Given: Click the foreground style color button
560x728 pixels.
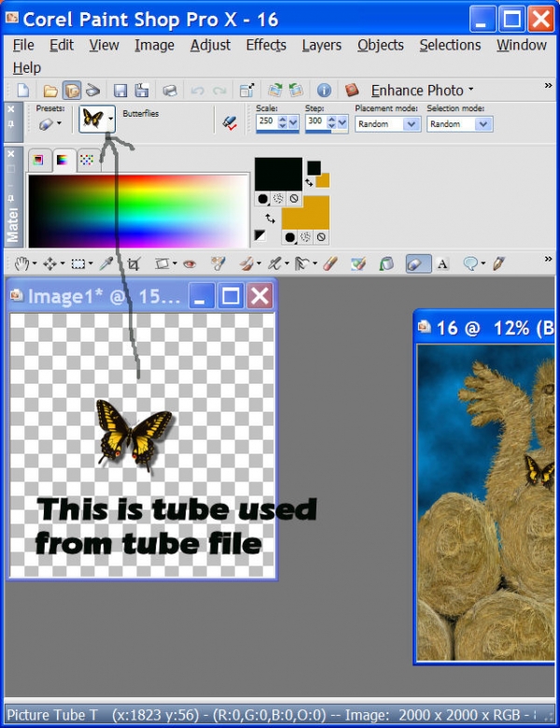Looking at the screenshot, I should [263, 199].
